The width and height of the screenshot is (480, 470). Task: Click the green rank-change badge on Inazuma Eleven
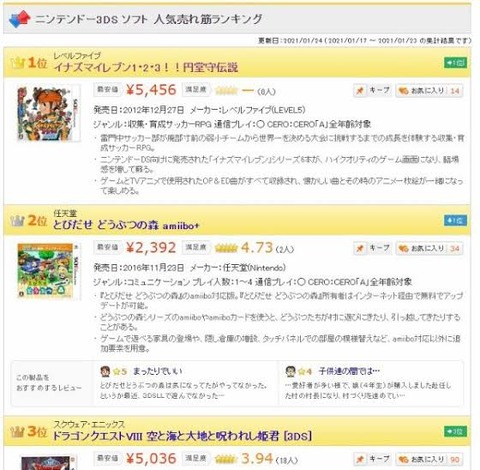(455, 63)
